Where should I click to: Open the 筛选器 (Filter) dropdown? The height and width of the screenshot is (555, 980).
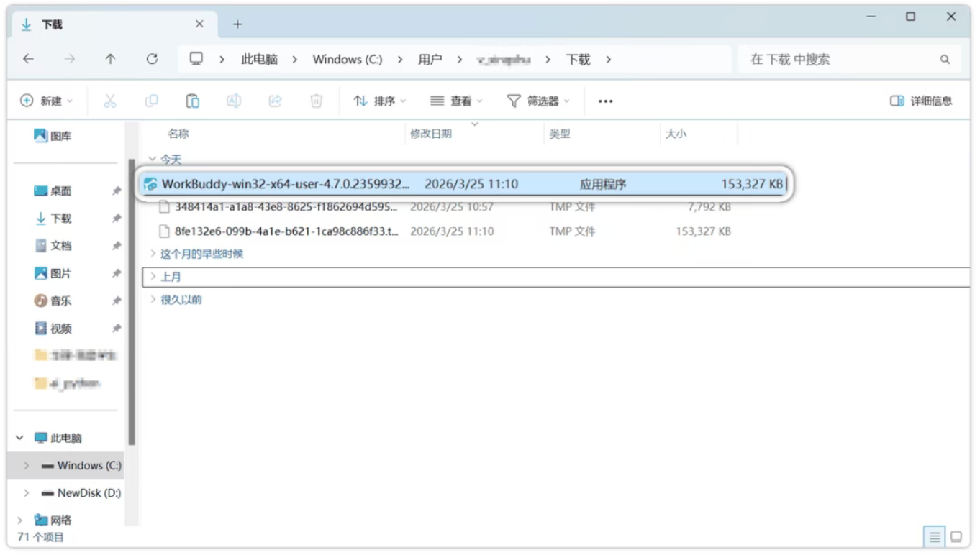(x=538, y=101)
